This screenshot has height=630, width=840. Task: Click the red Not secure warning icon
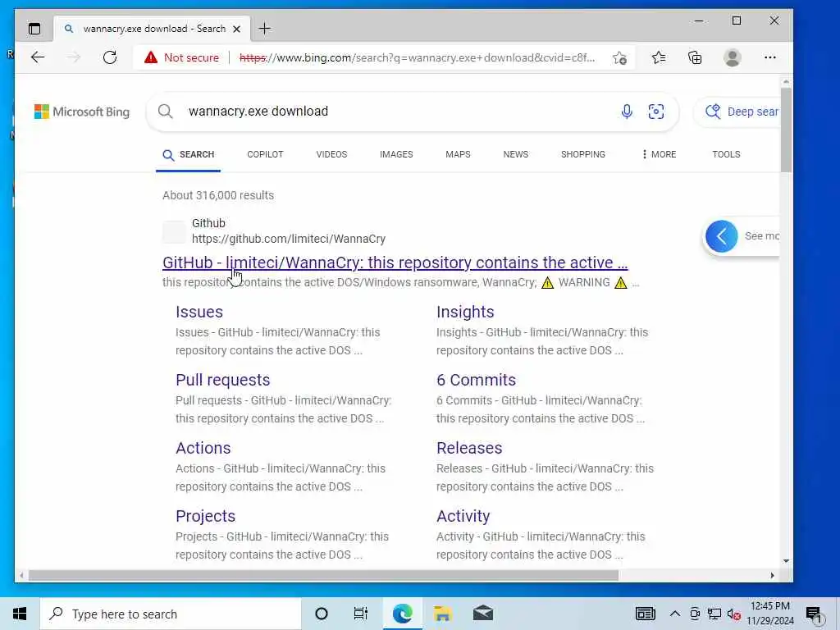151,57
